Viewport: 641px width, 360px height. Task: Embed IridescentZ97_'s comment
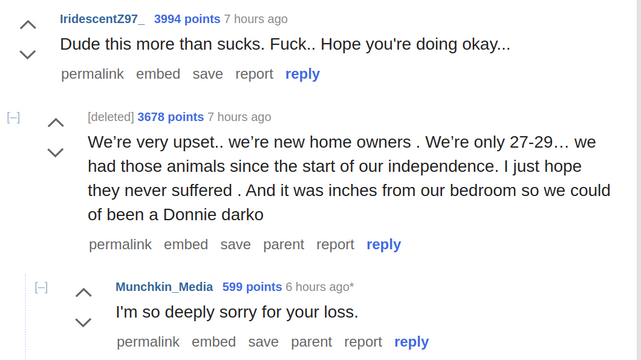pyautogui.click(x=158, y=74)
